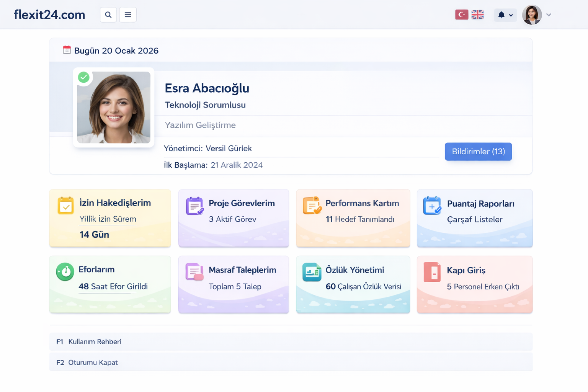The height and width of the screenshot is (392, 588).
Task: Click Esra Abacıoğlu's profile photo
Action: coord(114,108)
